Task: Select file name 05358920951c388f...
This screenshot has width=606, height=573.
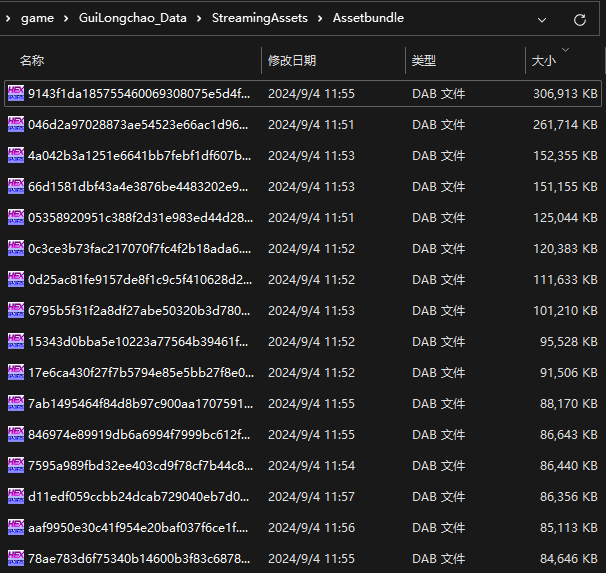Action: pos(141,218)
